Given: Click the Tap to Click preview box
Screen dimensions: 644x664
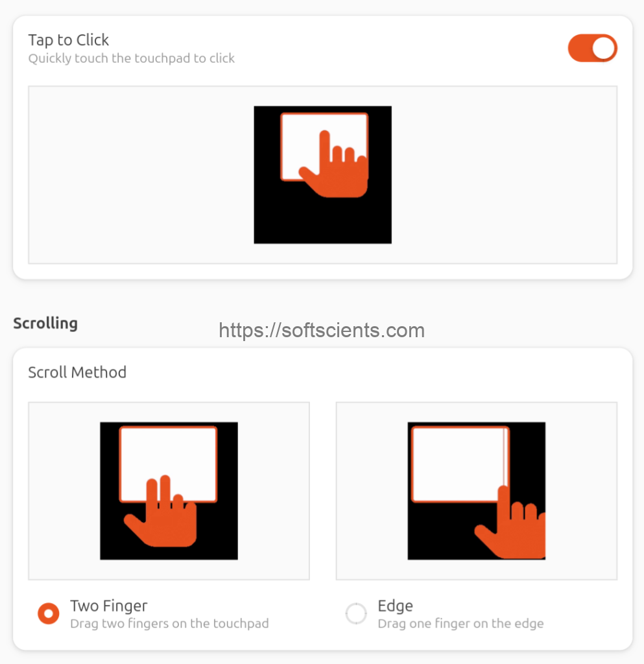Looking at the screenshot, I should coord(130,175).
